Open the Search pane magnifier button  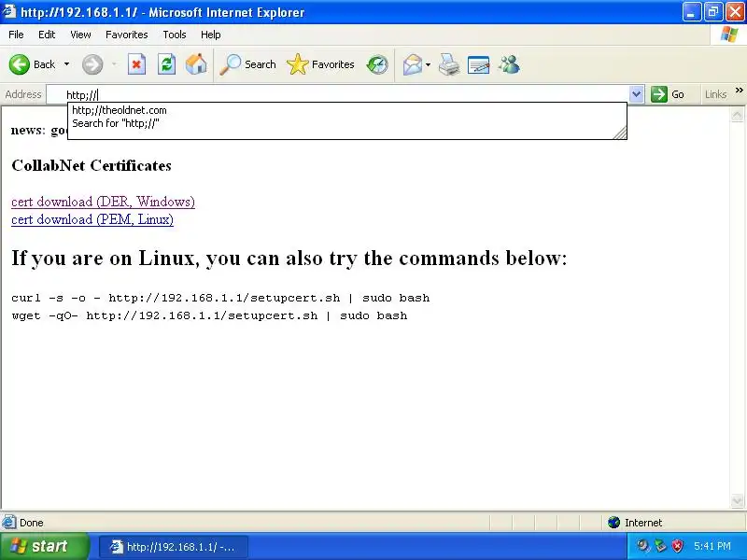click(x=247, y=64)
